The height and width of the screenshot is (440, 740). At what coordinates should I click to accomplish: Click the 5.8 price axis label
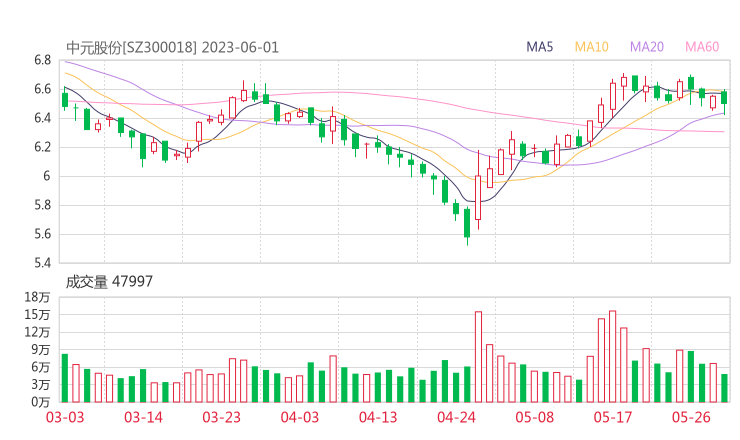coord(42,205)
